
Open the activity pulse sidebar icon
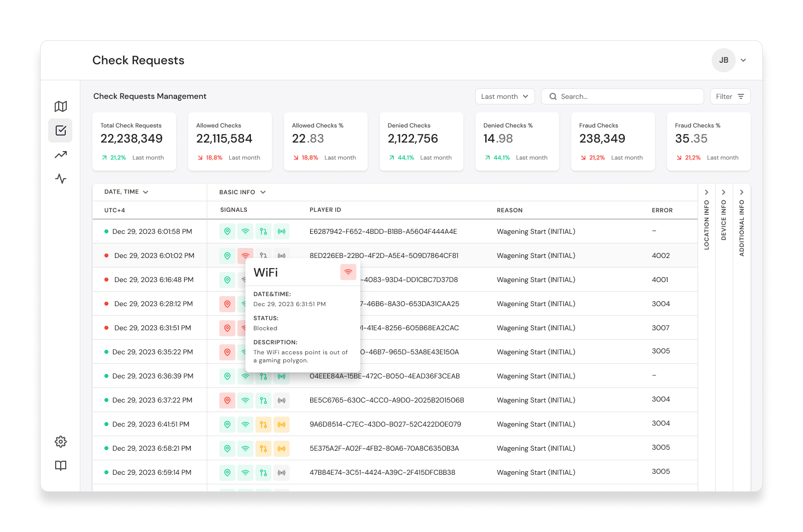click(61, 179)
